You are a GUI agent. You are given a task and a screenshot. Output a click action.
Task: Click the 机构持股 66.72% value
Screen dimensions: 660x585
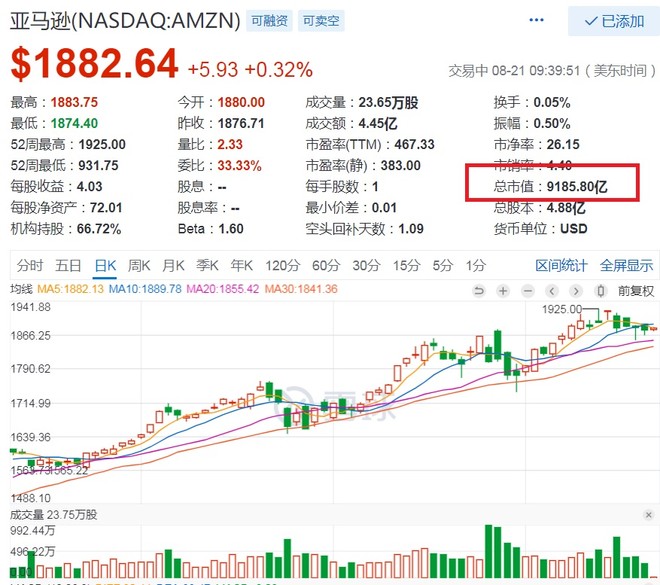(x=98, y=229)
